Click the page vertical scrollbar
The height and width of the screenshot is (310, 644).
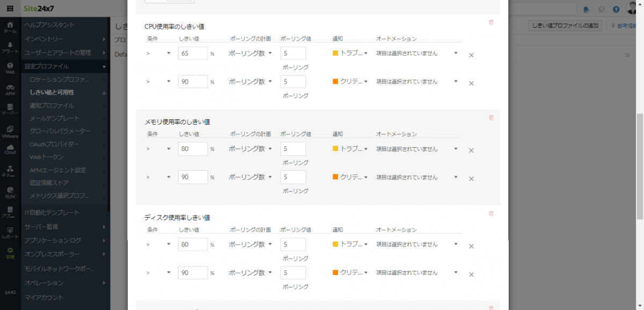[639, 167]
